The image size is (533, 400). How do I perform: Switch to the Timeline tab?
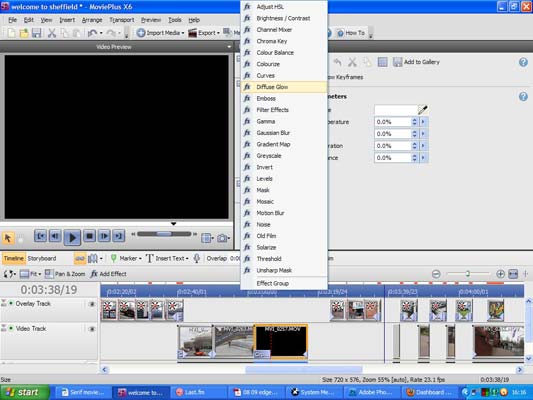pyautogui.click(x=14, y=259)
